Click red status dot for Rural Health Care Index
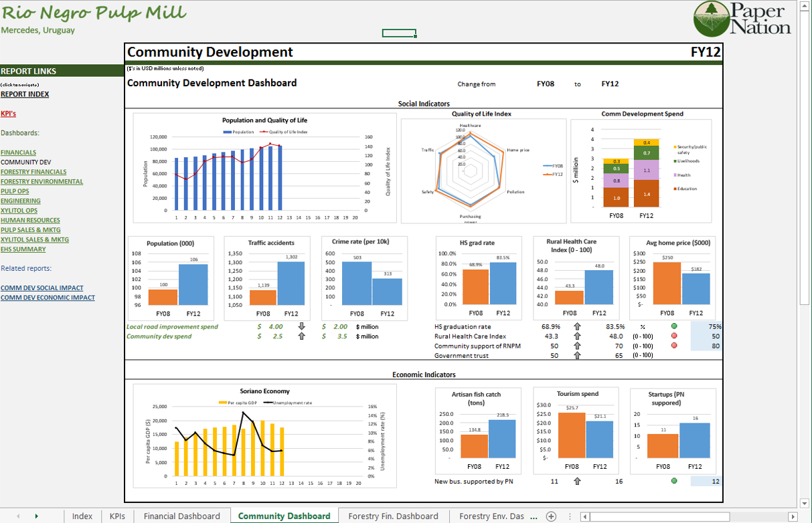812x523 pixels. tap(674, 336)
